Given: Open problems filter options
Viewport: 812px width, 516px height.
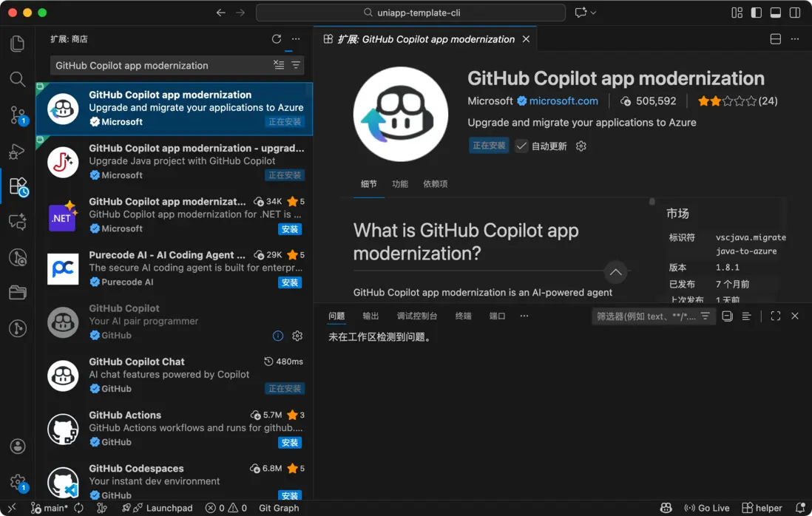Looking at the screenshot, I should coord(706,316).
